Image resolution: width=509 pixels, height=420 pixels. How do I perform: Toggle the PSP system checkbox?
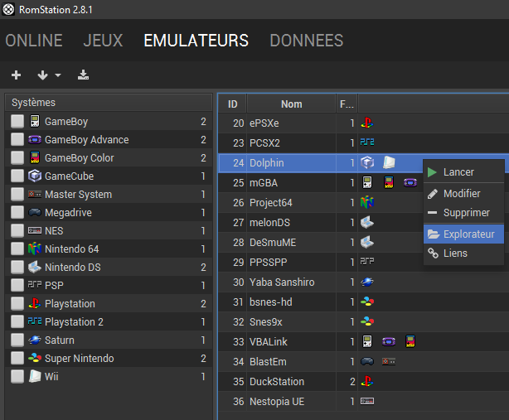[17, 285]
